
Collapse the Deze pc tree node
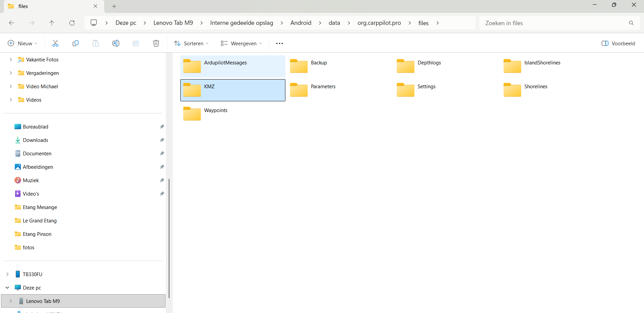(x=7, y=288)
